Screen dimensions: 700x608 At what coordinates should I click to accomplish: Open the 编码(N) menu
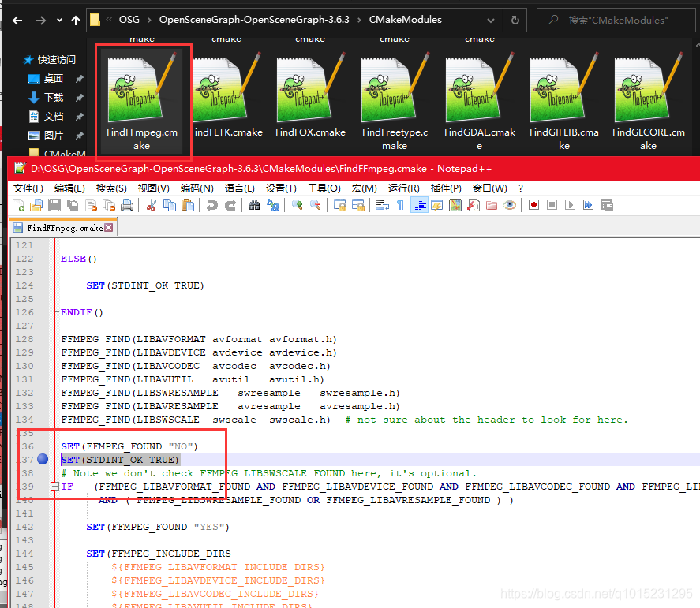point(197,188)
